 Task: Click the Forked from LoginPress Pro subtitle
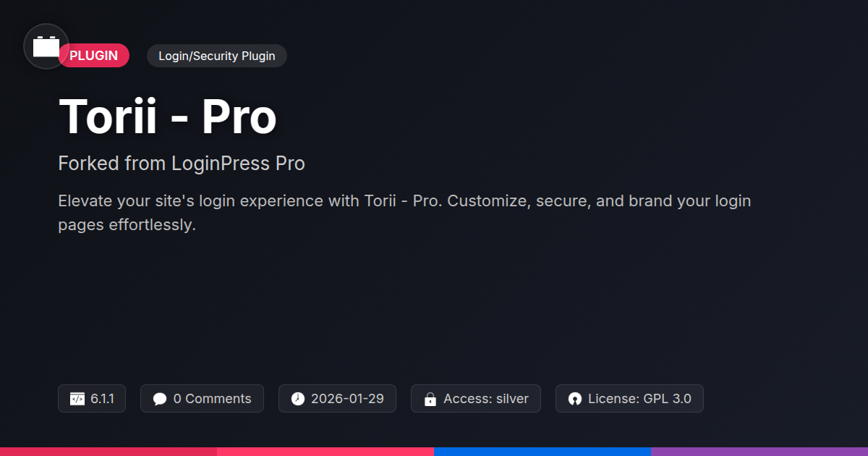(x=182, y=164)
